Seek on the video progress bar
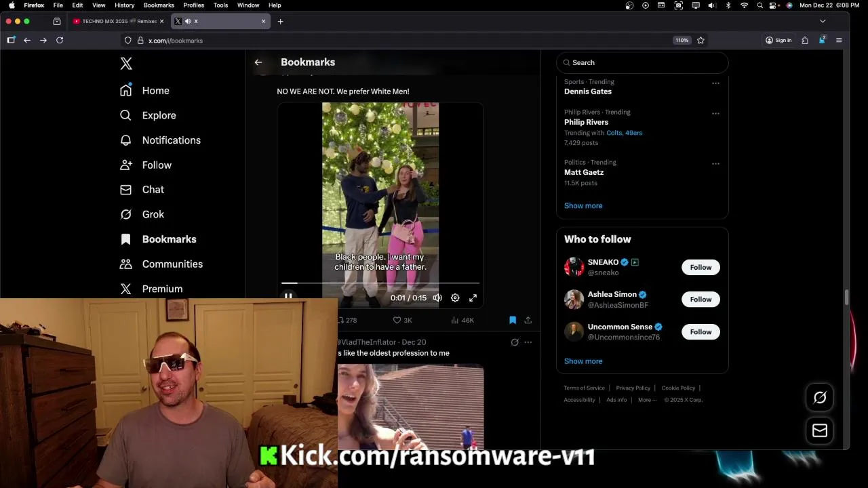Viewport: 868px width, 488px height. (381, 283)
